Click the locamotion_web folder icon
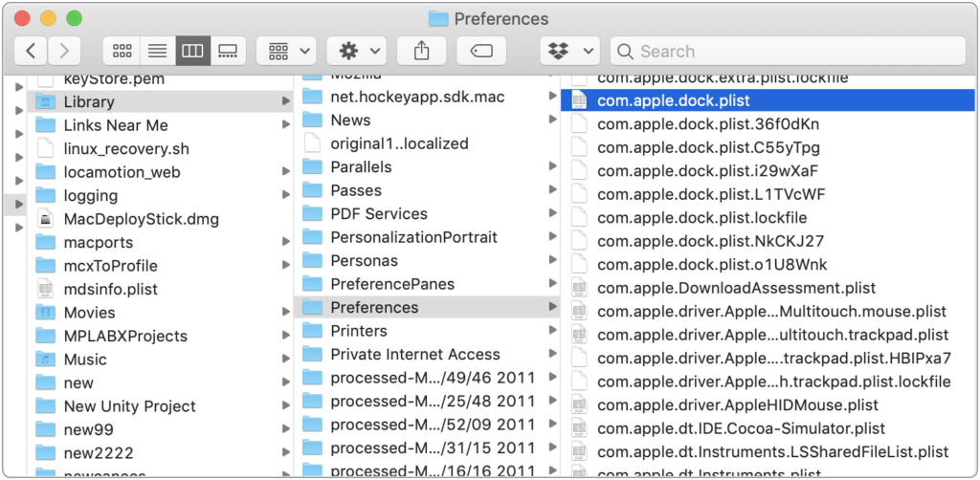Viewport: 980px width, 480px height. point(46,172)
